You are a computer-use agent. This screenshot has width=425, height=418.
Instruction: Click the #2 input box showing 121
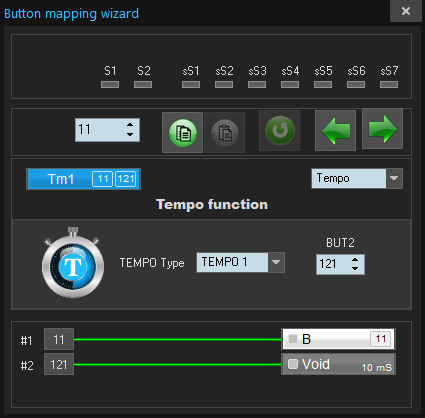point(59,364)
